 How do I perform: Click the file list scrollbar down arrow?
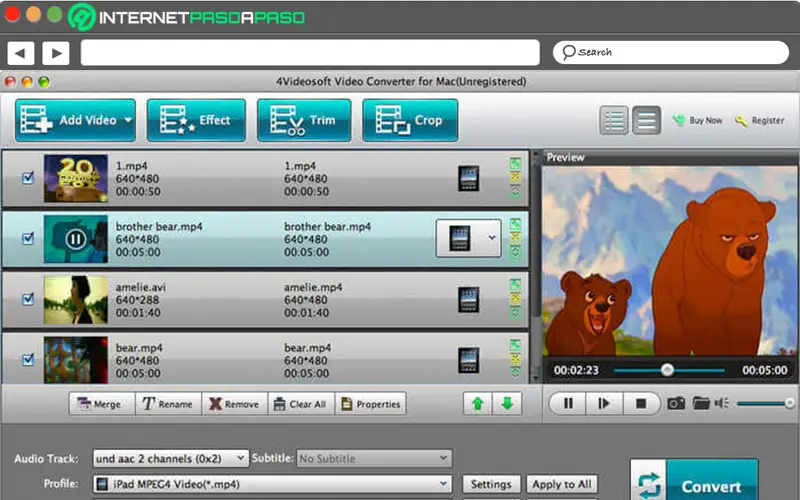[x=536, y=379]
